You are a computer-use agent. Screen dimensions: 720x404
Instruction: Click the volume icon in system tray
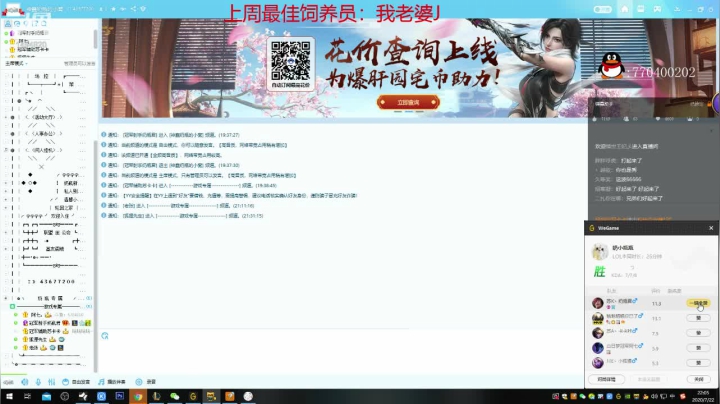(x=654, y=396)
